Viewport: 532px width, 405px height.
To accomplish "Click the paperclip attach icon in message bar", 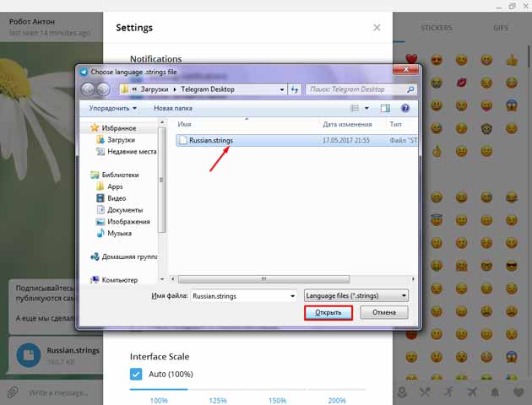I will pos(13,392).
